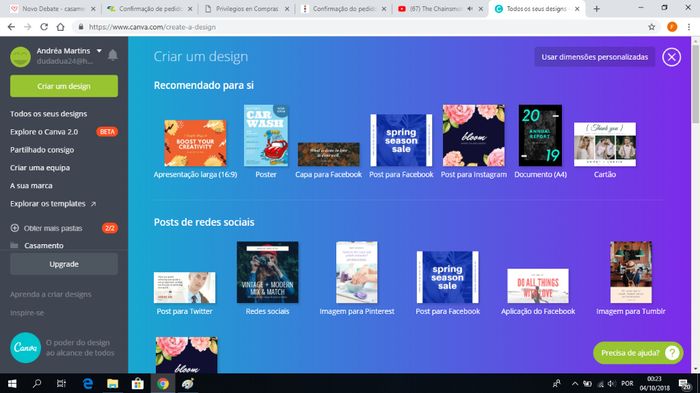
Task: Open the Windows Start menu
Action: tap(12, 383)
